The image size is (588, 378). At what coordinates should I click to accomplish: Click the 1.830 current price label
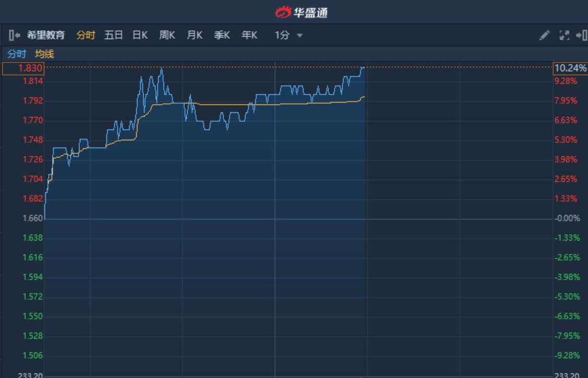click(x=23, y=68)
